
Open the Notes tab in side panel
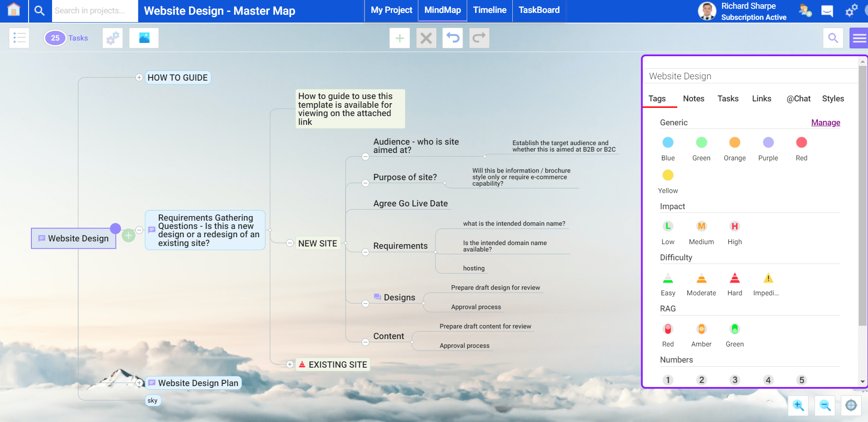click(693, 99)
